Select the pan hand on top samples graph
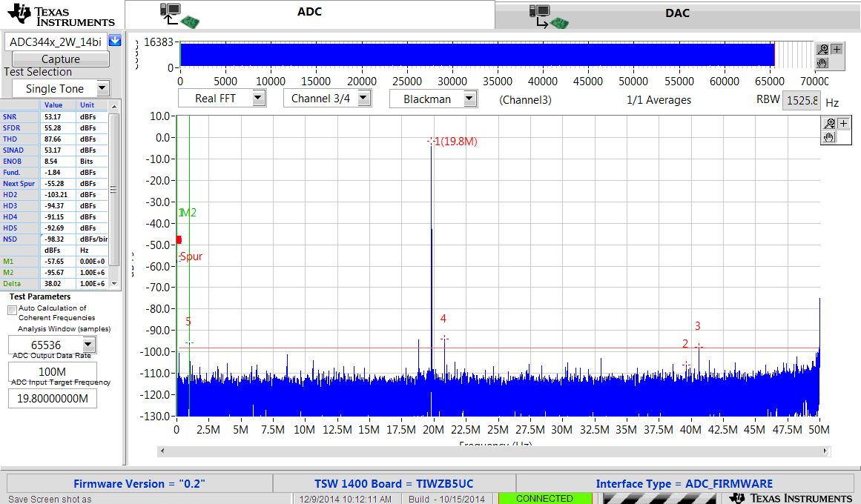Image resolution: width=861 pixels, height=504 pixels. (x=822, y=62)
